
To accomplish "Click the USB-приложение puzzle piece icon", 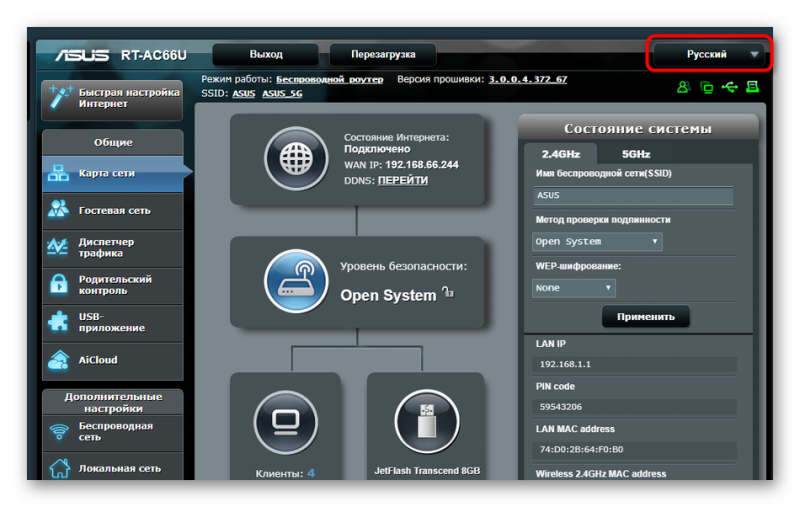I will pos(58,322).
